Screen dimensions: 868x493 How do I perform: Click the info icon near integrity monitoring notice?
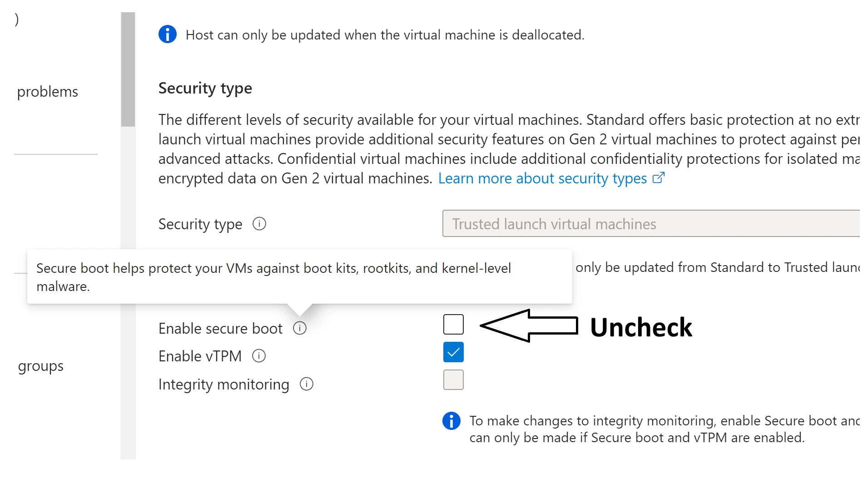click(451, 421)
